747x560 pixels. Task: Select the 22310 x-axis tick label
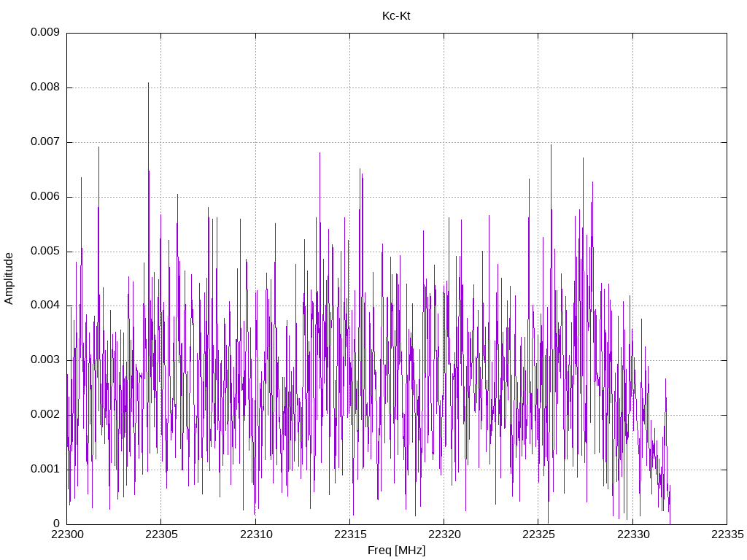click(255, 534)
